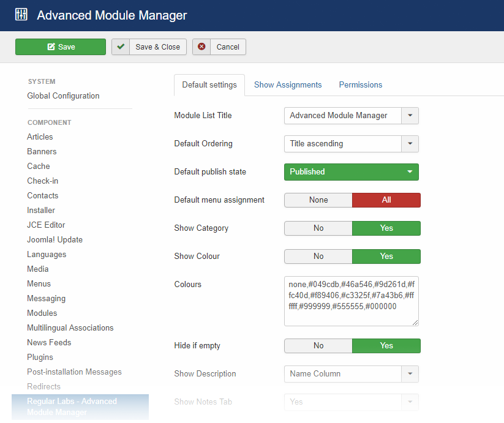Open Module List Title dropdown arrow
The height and width of the screenshot is (423, 504).
[410, 116]
